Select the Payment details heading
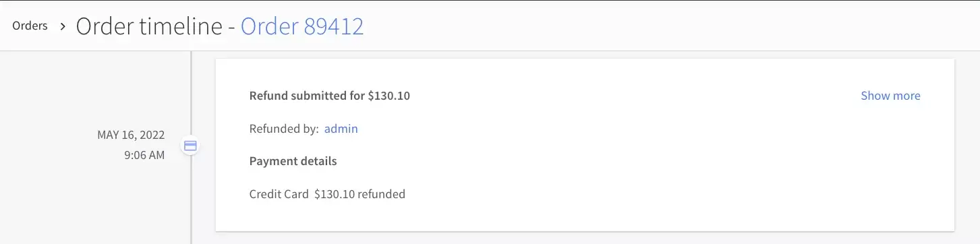 293,161
